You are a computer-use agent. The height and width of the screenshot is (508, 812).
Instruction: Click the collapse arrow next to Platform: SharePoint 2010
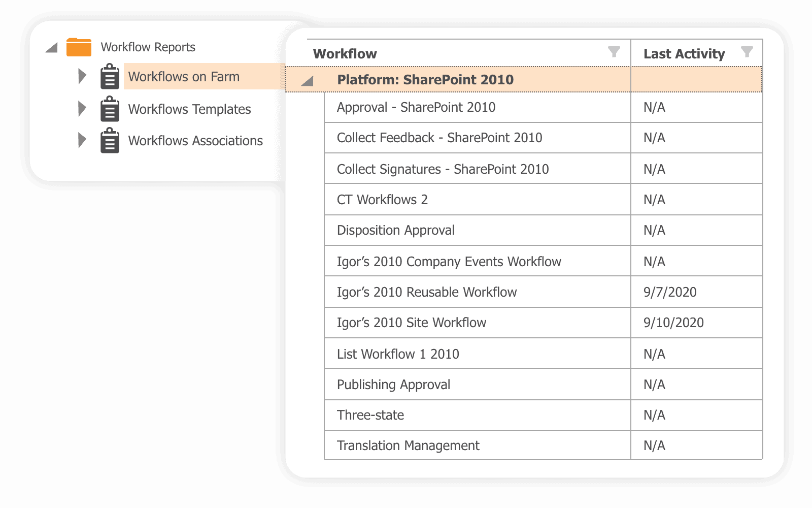(307, 80)
